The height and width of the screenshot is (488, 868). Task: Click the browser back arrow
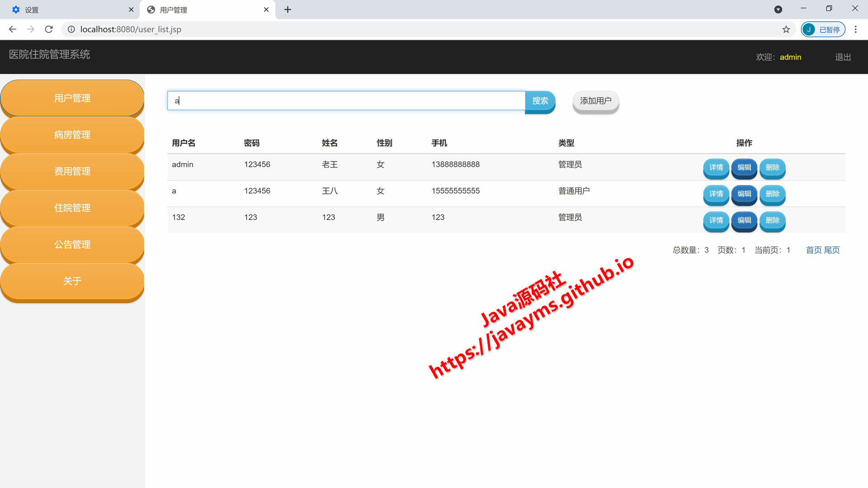click(x=13, y=29)
